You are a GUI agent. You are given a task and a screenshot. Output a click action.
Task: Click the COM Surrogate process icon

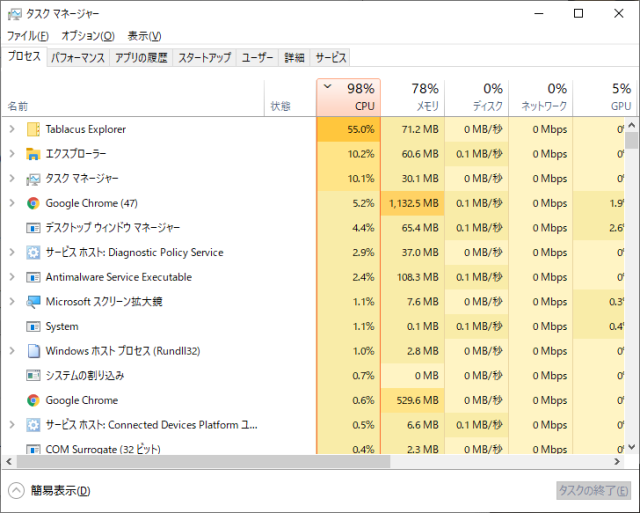click(33, 449)
